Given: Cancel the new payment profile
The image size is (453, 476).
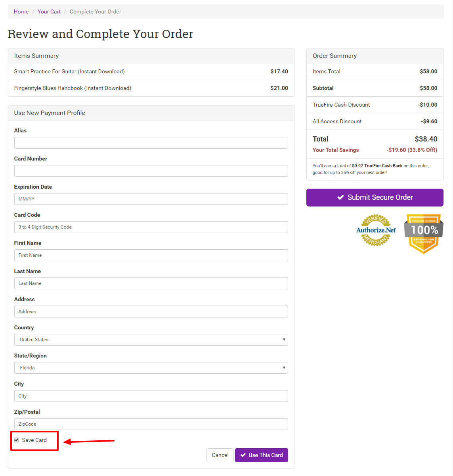Looking at the screenshot, I should [x=220, y=455].
